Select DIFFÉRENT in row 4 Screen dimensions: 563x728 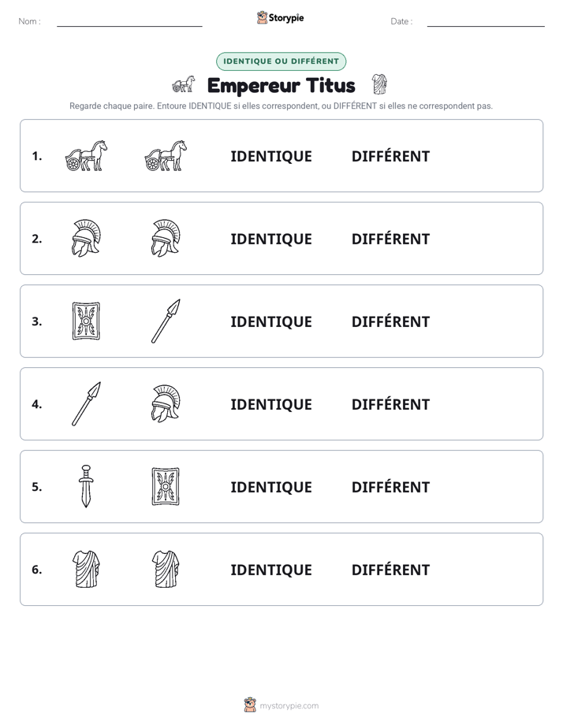(390, 404)
